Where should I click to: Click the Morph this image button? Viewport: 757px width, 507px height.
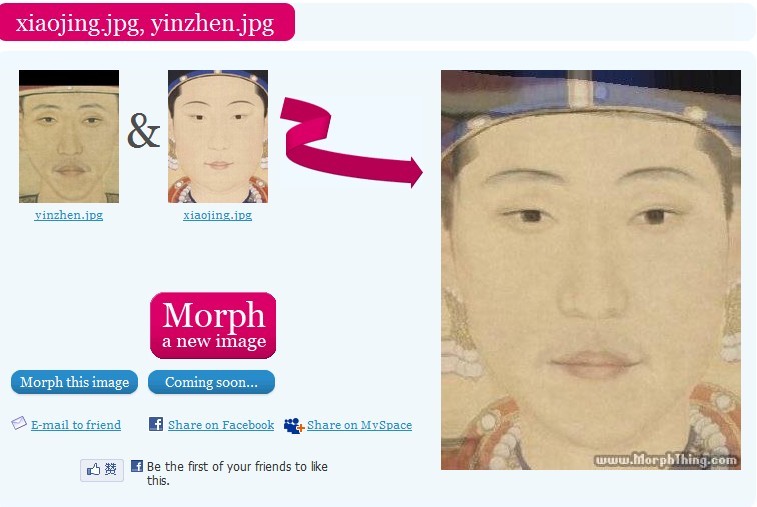pyautogui.click(x=74, y=382)
